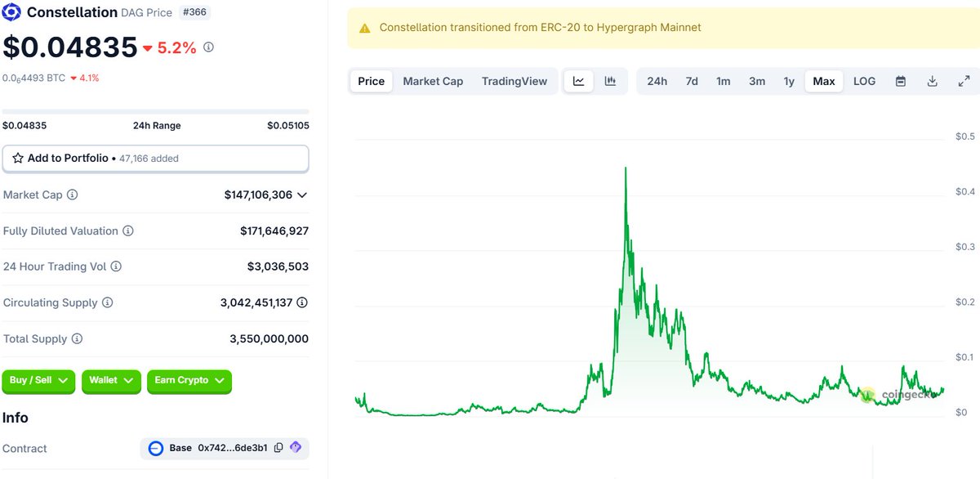980x479 pixels.
Task: Select the 7d time range
Action: coord(692,81)
